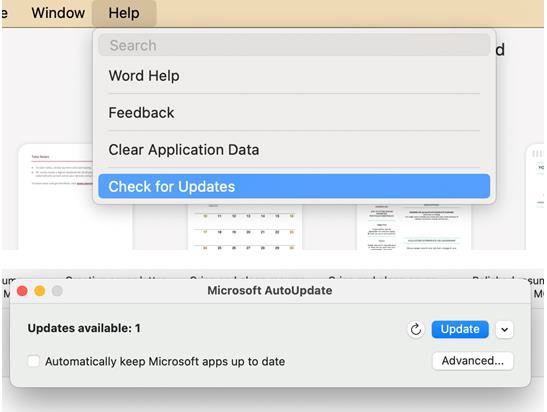Select Word Help menu item
This screenshot has height=412, width=547.
tap(294, 76)
